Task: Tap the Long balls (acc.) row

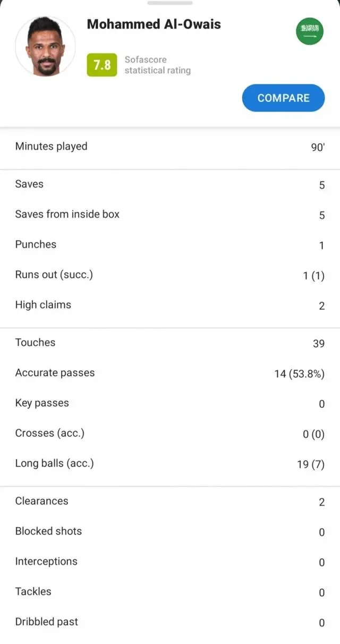Action: pyautogui.click(x=170, y=463)
